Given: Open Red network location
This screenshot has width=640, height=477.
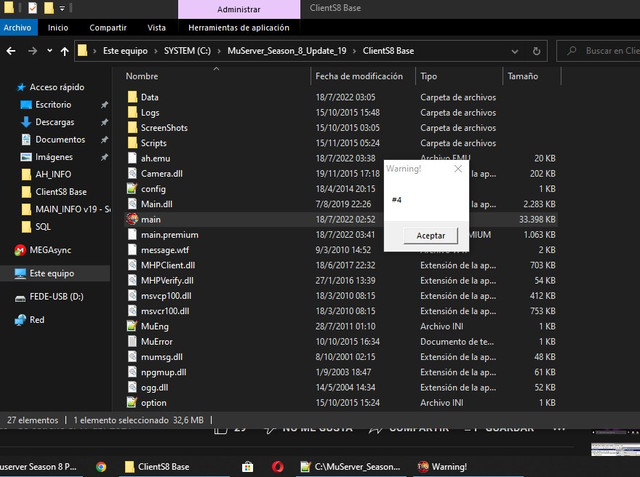Looking at the screenshot, I should click(37, 320).
